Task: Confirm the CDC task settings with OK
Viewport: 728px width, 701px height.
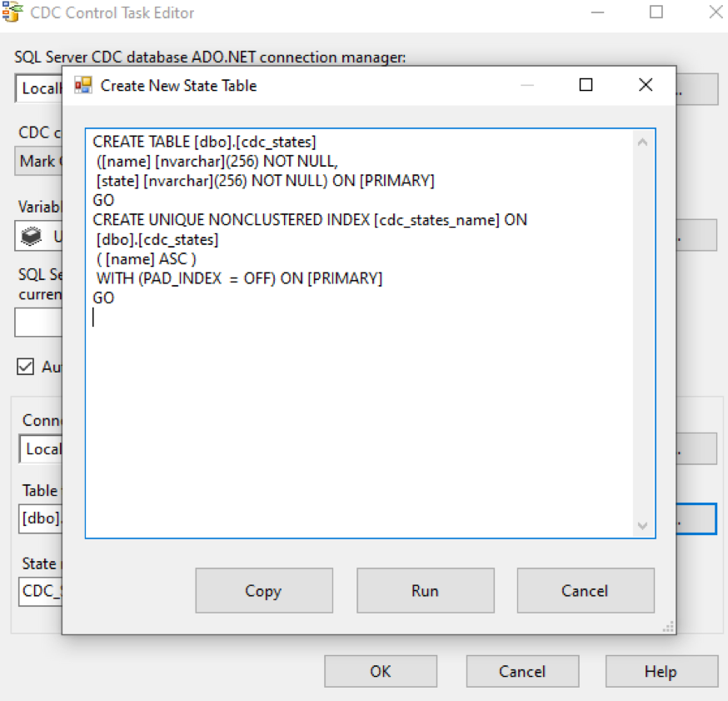Action: pyautogui.click(x=380, y=671)
